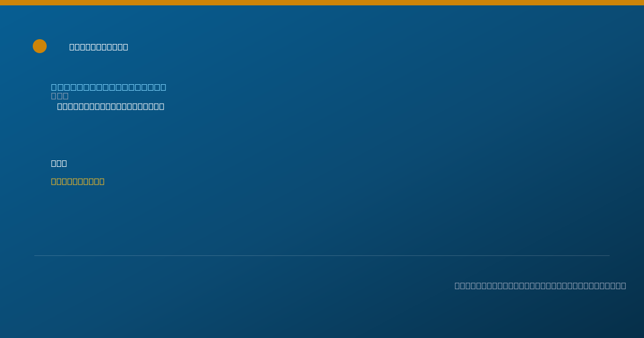The image size is (644, 338).
Task: Select the white header text beside the orange circle
Action: tap(99, 47)
